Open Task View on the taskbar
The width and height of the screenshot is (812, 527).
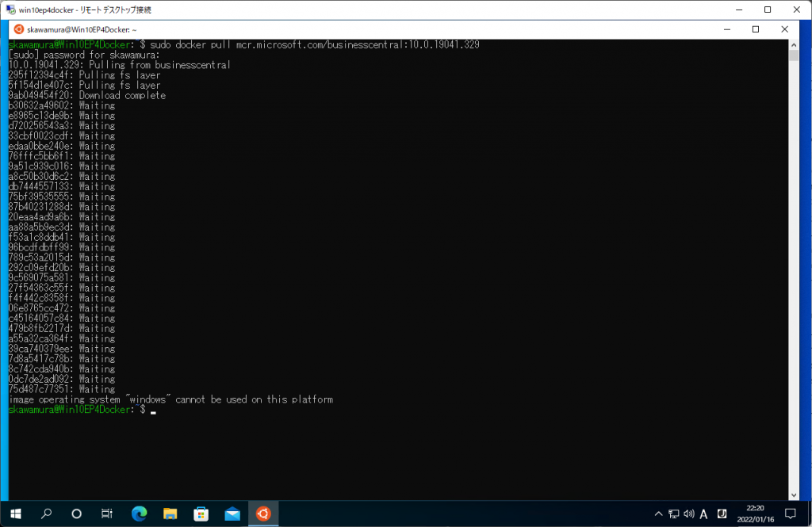[107, 514]
